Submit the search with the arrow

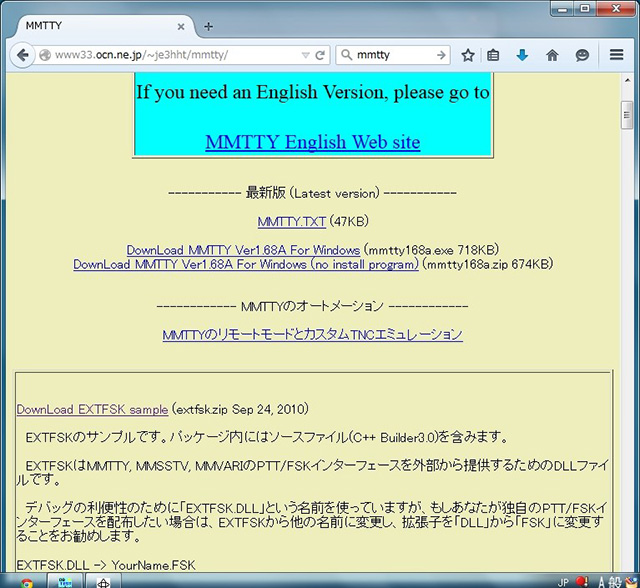click(x=441, y=55)
